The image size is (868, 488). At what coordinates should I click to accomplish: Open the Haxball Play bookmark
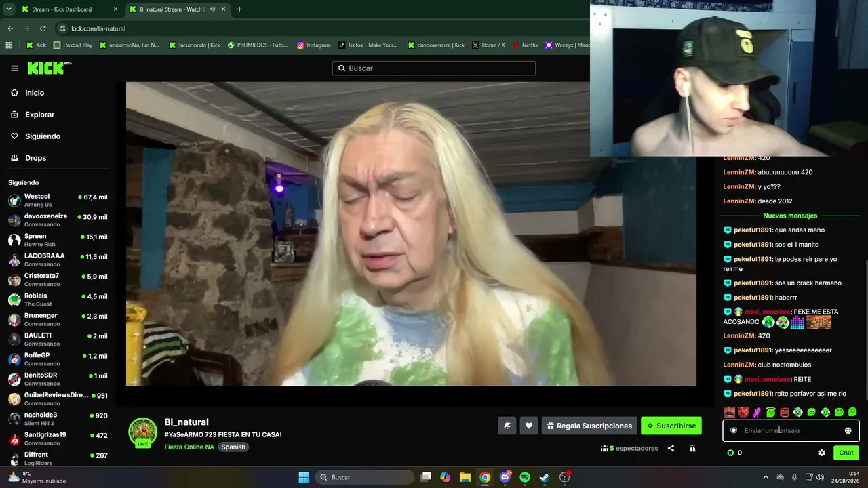(x=72, y=45)
